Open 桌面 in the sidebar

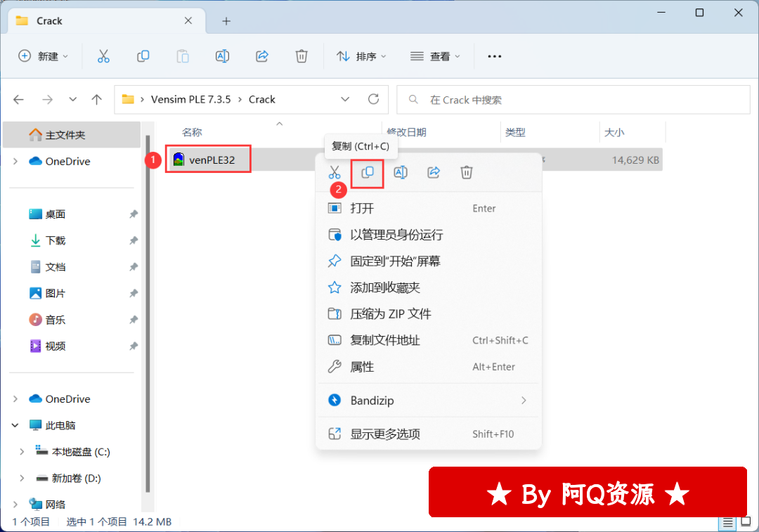tap(55, 214)
